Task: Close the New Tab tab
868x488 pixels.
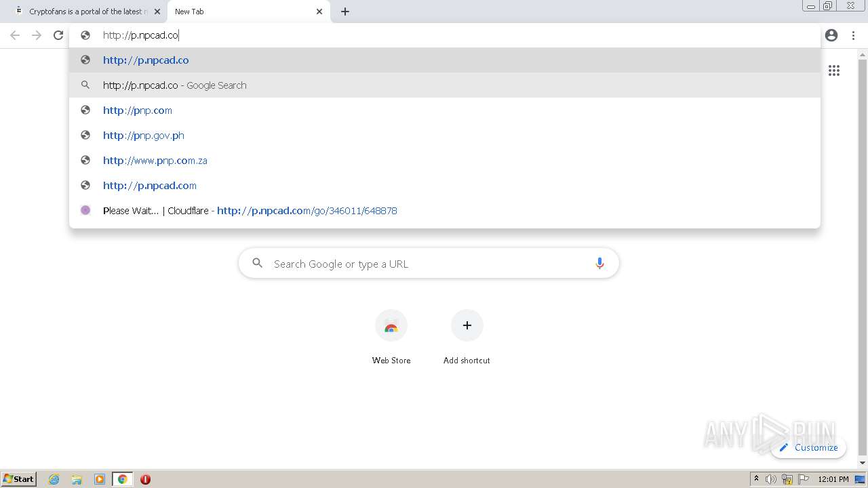Action: [319, 12]
